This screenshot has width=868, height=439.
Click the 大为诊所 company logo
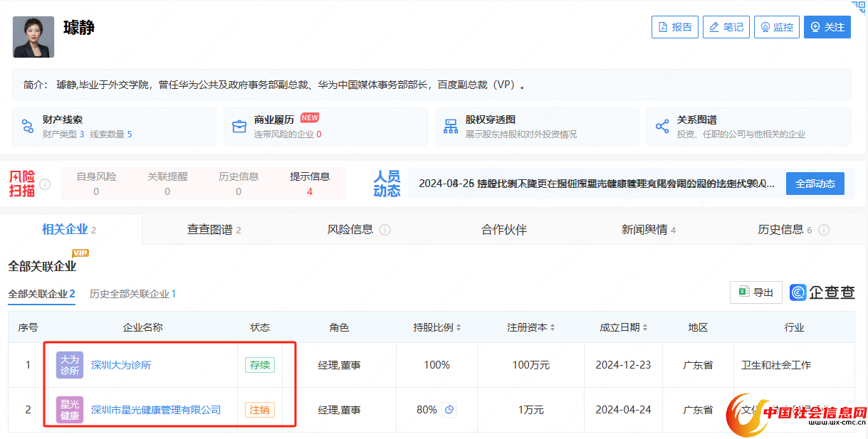pos(70,365)
